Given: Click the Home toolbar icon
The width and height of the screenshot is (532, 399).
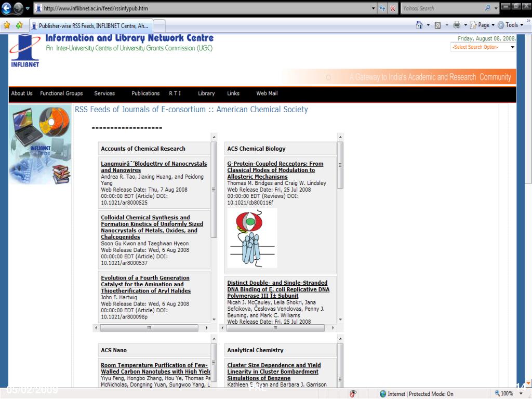Looking at the screenshot, I should (x=419, y=25).
